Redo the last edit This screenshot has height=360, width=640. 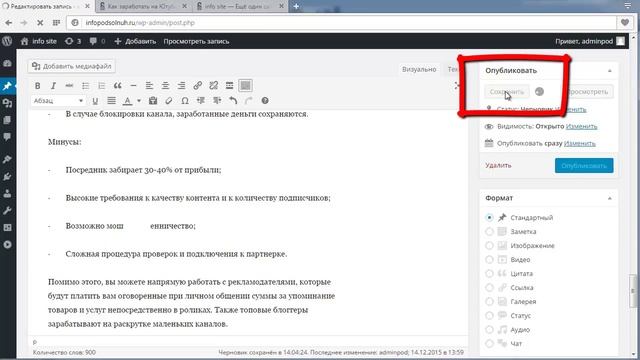[x=249, y=101]
